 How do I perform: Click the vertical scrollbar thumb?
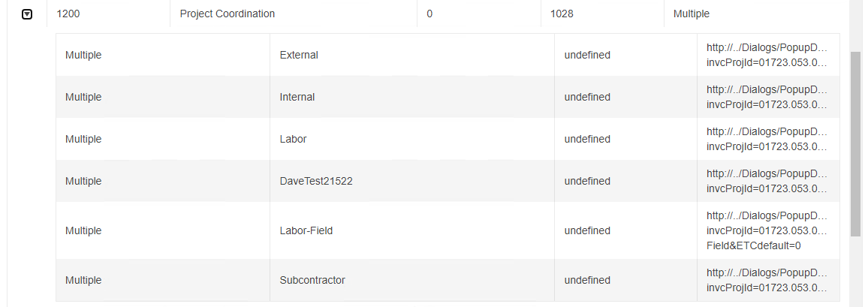[855, 143]
